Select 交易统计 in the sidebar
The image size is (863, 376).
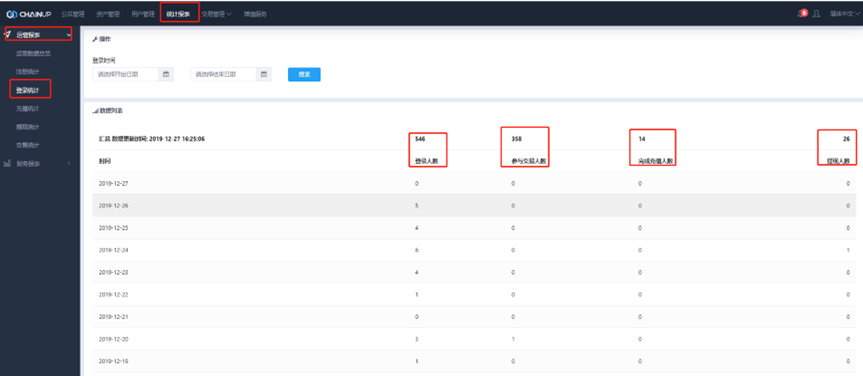(x=28, y=145)
